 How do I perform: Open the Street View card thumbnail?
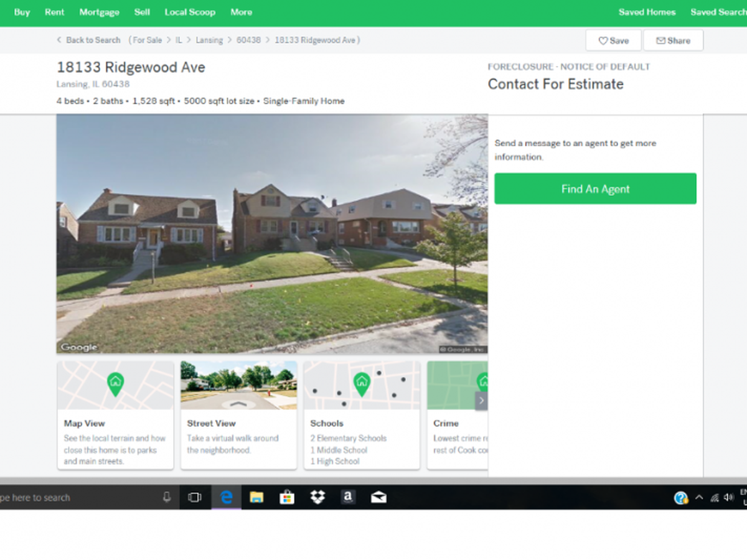(x=238, y=386)
